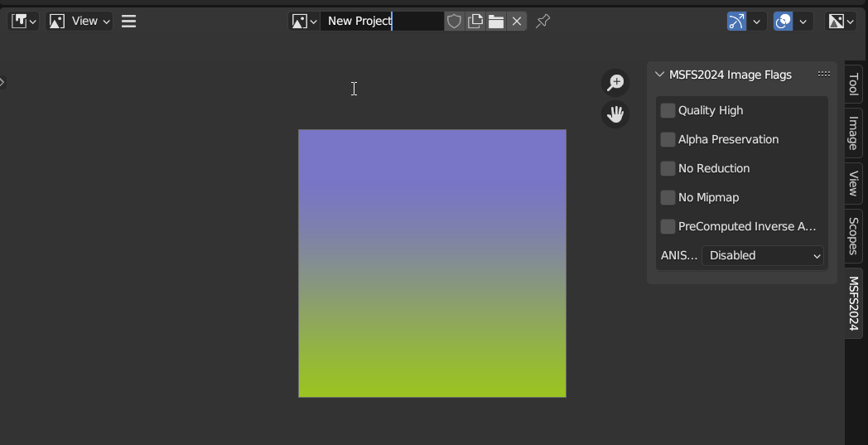Screen dimensions: 868x445
Task: Unlink the image with the X icon
Action: tap(517, 21)
